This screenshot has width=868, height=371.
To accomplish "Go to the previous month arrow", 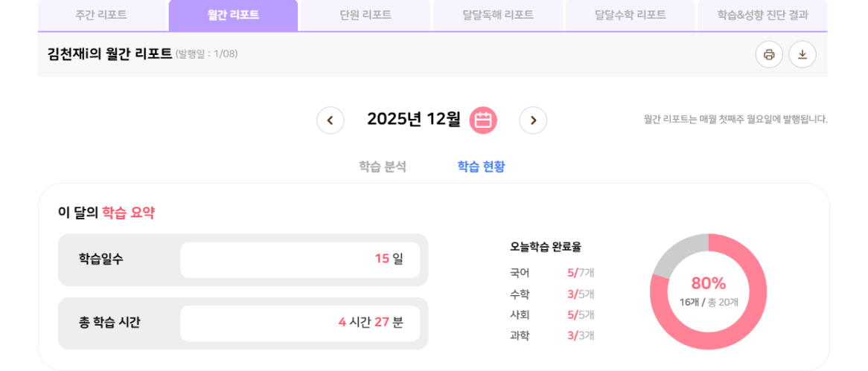I will pyautogui.click(x=331, y=120).
